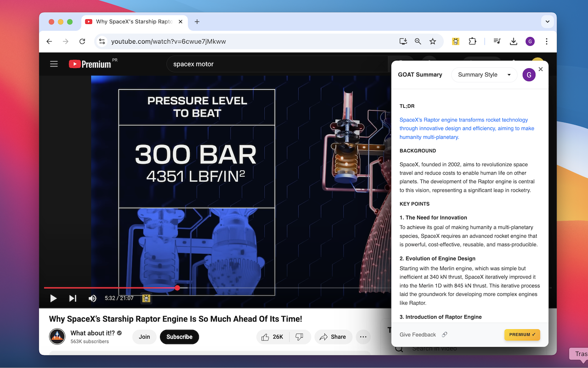Select '3. Introduction of Raptor Engine' heading
This screenshot has width=588, height=368.
(x=441, y=317)
